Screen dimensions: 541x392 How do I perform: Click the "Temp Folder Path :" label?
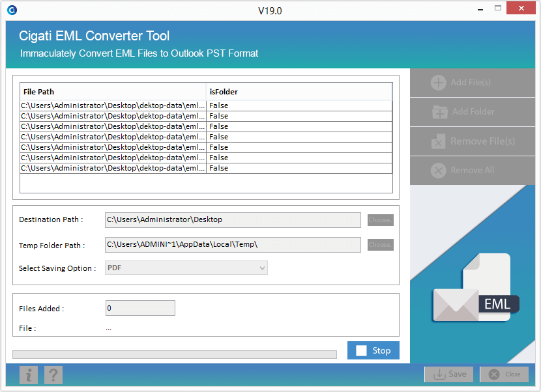(x=51, y=245)
